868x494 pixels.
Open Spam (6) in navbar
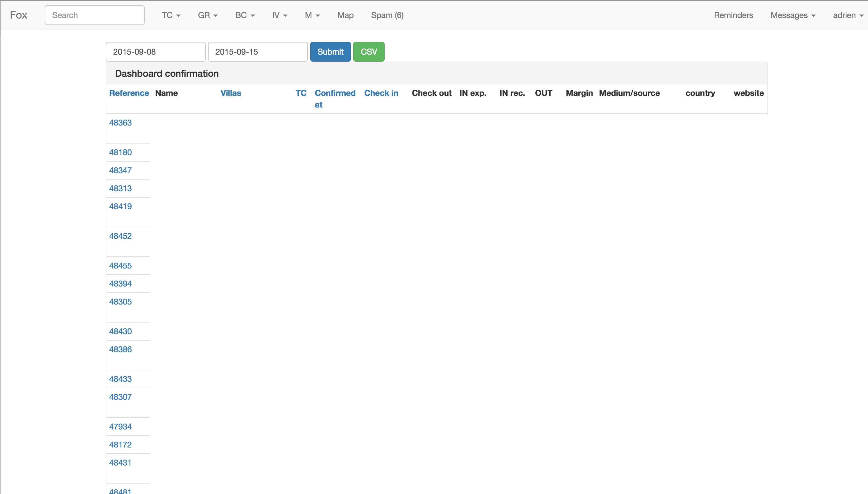(x=387, y=15)
